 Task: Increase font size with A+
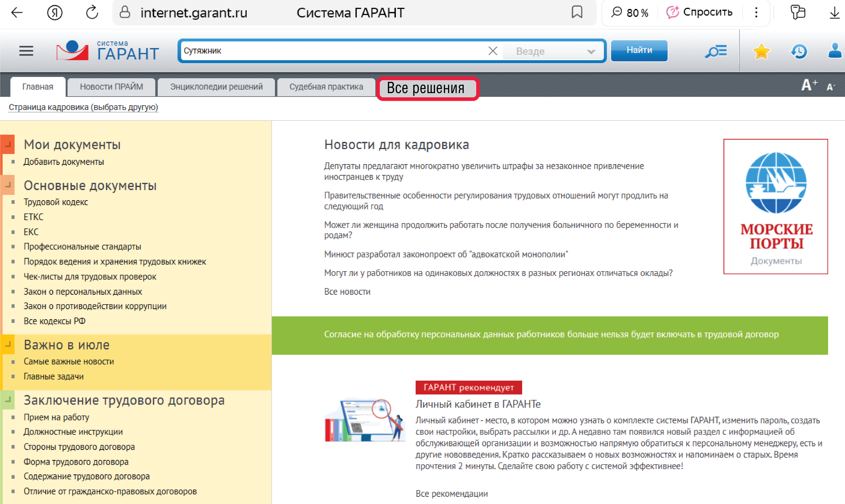(x=809, y=85)
